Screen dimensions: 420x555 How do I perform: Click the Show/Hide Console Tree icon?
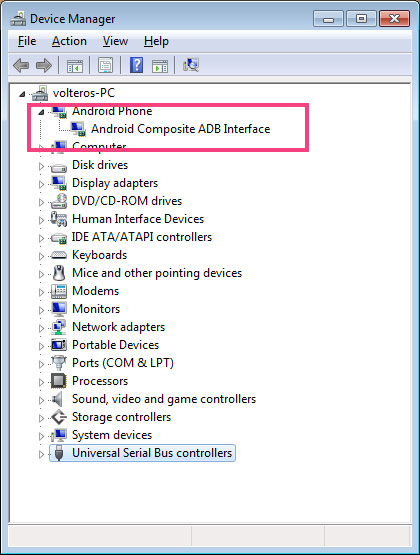tap(75, 66)
